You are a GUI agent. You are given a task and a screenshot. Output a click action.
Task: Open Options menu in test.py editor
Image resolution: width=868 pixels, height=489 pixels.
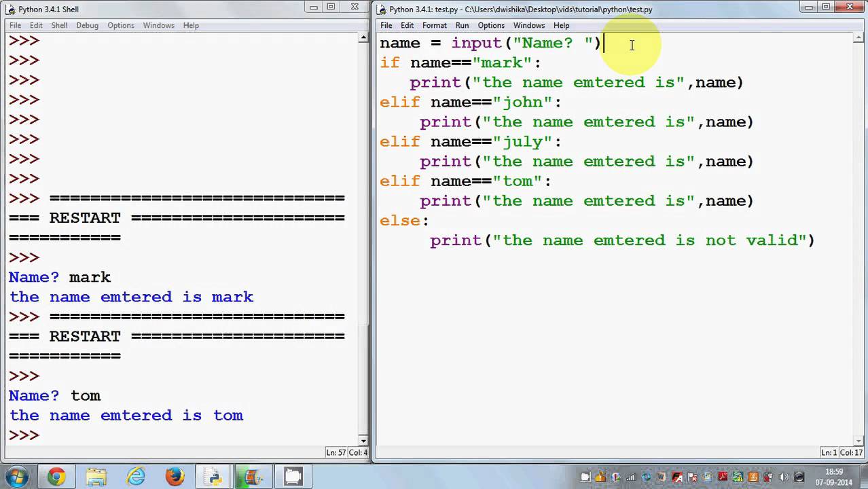491,25
